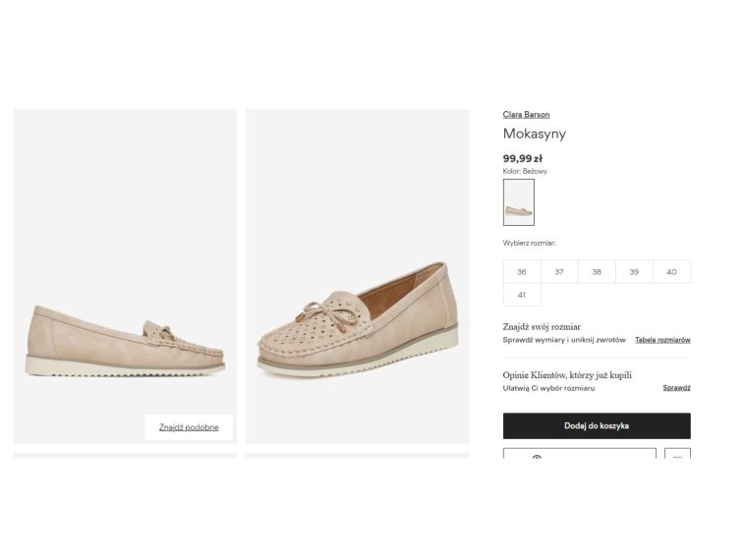Choose shoe size 37
Image resolution: width=747 pixels, height=560 pixels.
pos(559,272)
